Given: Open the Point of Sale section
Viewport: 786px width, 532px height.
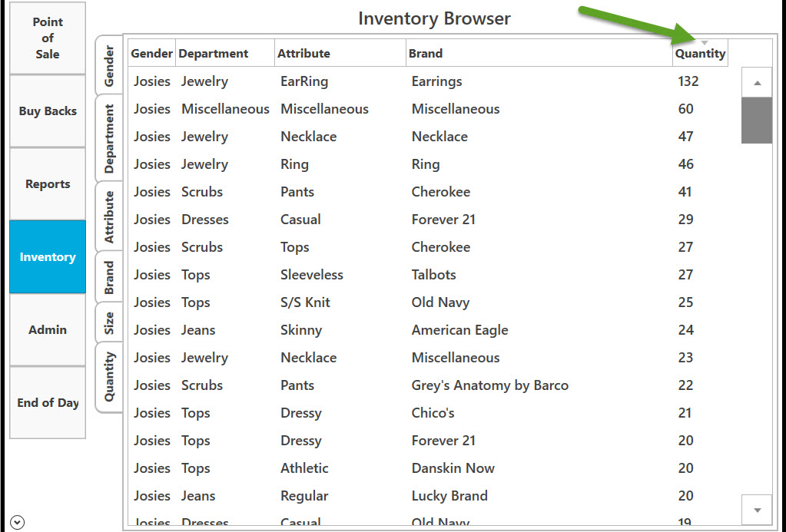Looking at the screenshot, I should (48, 38).
